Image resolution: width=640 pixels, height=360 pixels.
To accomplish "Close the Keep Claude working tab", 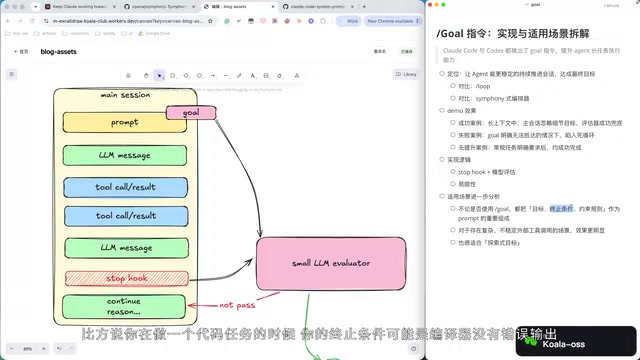I will click(x=114, y=7).
